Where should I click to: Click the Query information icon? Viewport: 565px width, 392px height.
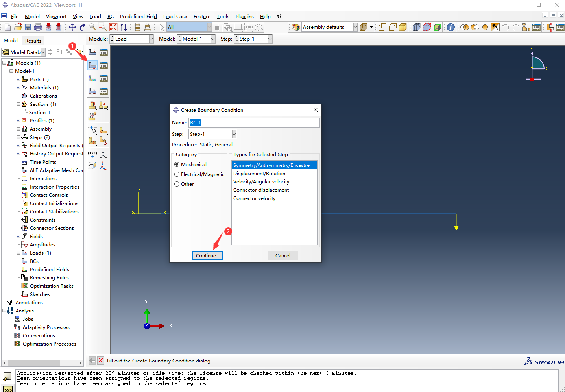point(451,27)
